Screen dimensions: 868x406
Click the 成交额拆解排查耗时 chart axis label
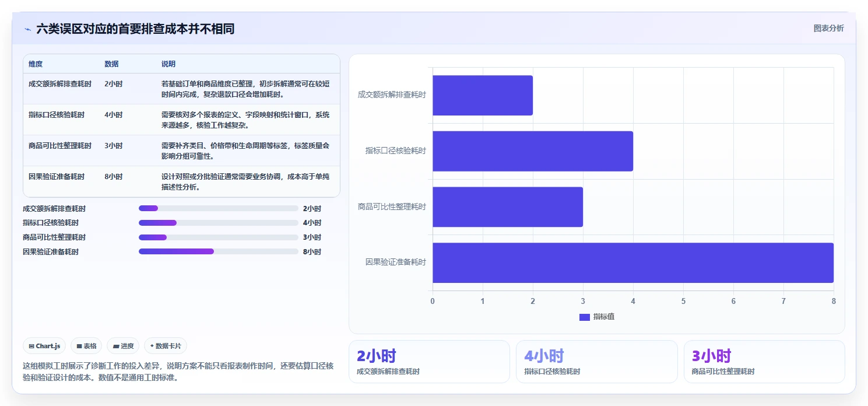[392, 94]
